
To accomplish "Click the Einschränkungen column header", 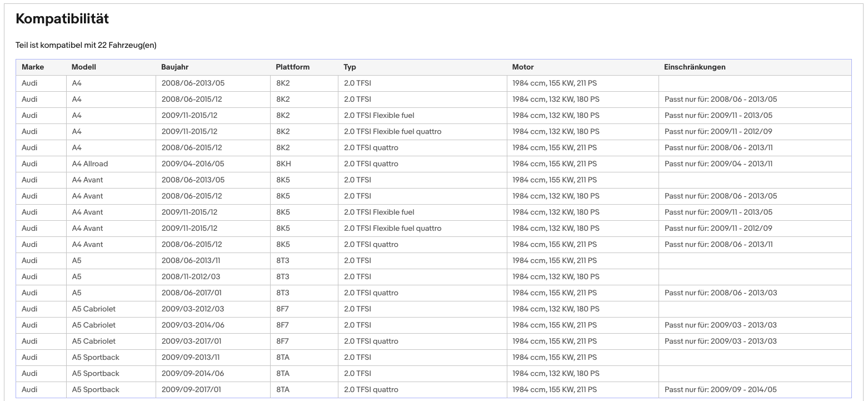I will point(695,67).
